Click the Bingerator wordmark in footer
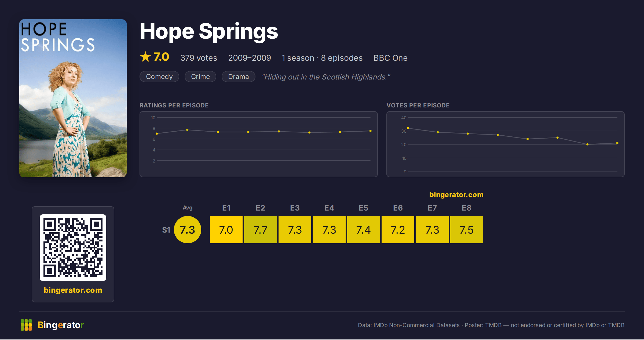 (x=61, y=325)
